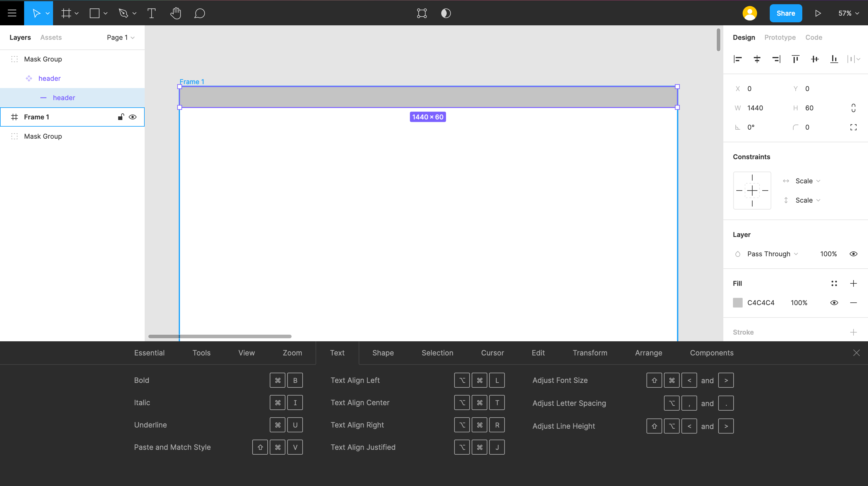Open horizontal constraint Scale dropdown
This screenshot has width=868, height=486.
coord(807,181)
